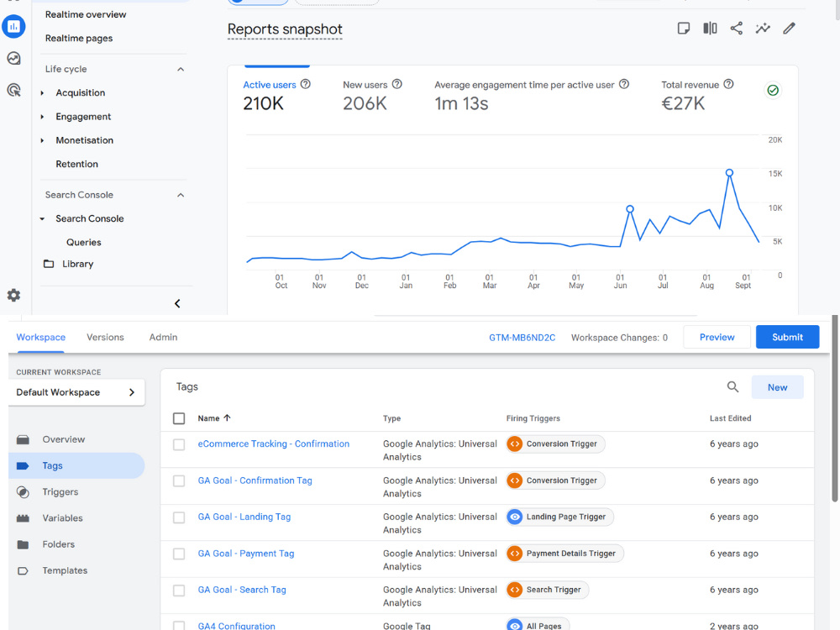Open the Queries report
Screen dimensions: 840x630
click(x=83, y=242)
